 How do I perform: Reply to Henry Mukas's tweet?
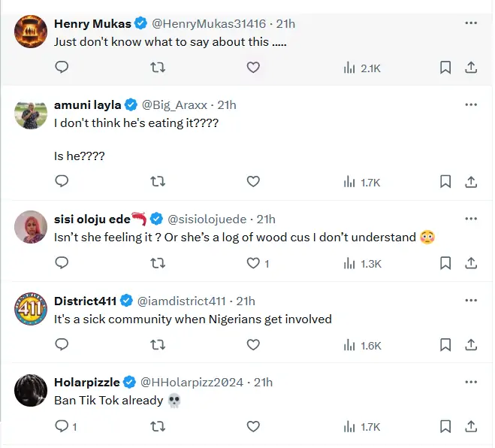[62, 68]
